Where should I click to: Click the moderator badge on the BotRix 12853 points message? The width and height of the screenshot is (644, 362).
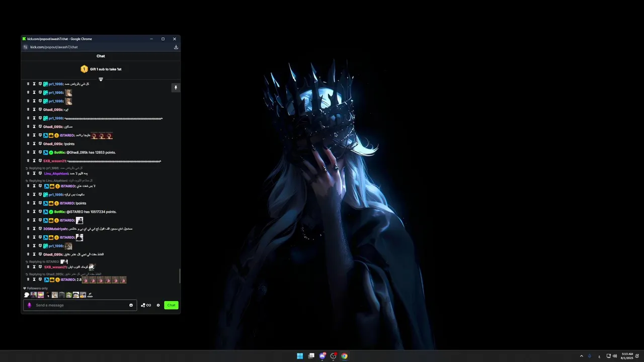pyautogui.click(x=45, y=152)
